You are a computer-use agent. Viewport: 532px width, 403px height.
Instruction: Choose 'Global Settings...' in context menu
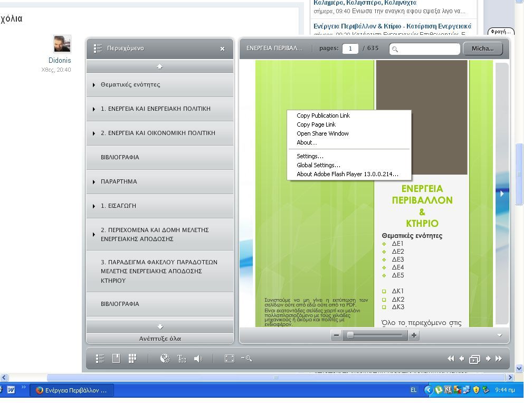(318, 165)
